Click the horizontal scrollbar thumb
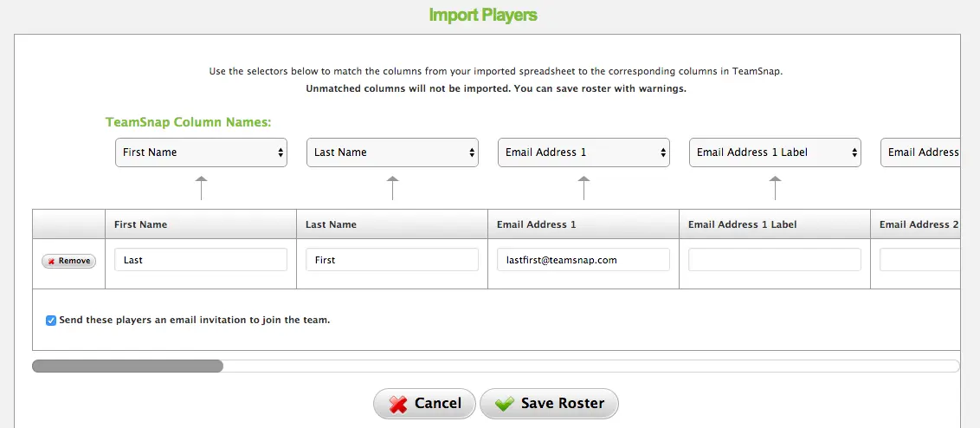This screenshot has width=980, height=428. [x=127, y=366]
